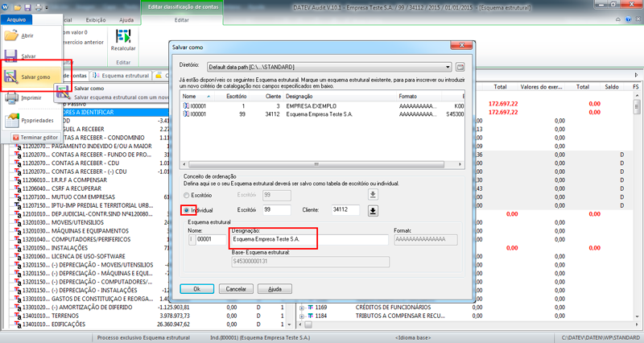Expand tree node 1184 Tributos a Compensar
The width and height of the screenshot is (644, 343).
pos(302,316)
